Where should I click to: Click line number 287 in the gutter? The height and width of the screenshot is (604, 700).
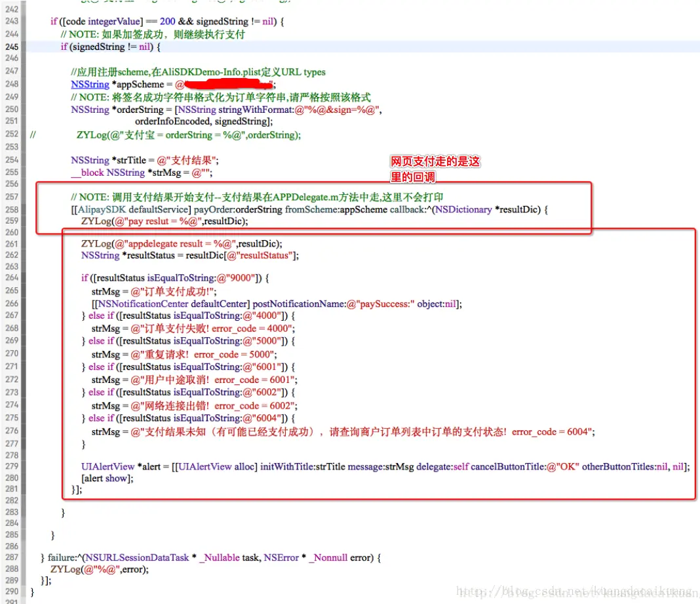[x=12, y=557]
